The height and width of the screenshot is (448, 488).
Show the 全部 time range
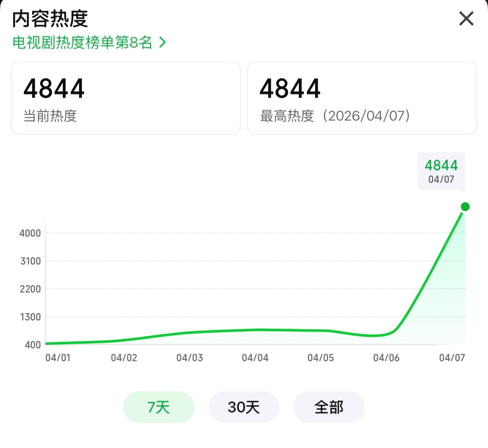pos(329,407)
